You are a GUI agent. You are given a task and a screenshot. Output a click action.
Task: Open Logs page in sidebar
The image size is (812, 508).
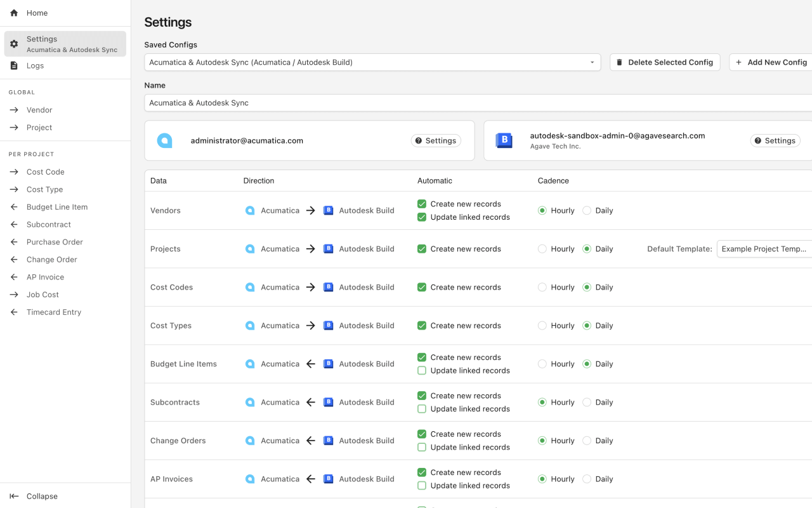65,65
